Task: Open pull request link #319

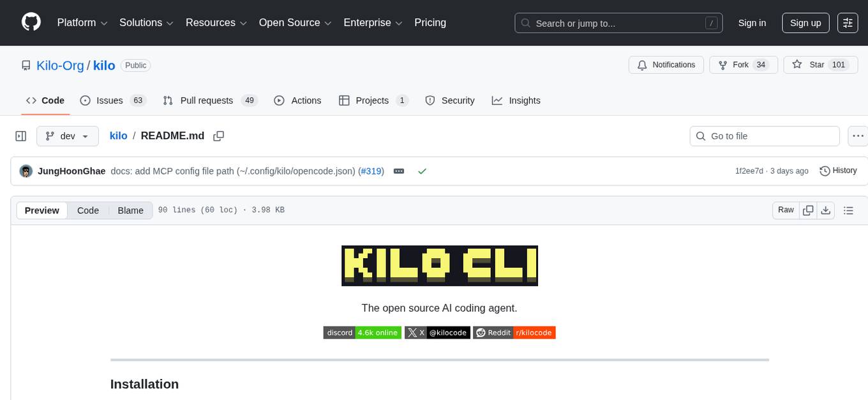Action: tap(371, 171)
